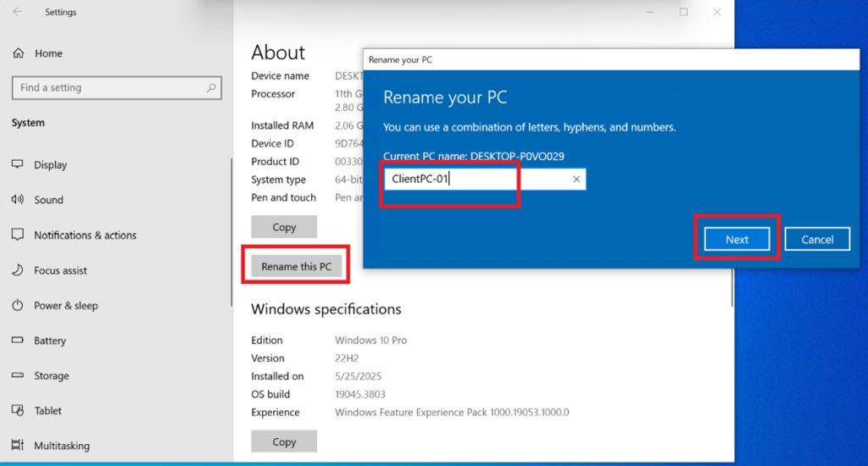Open Sound settings in sidebar
This screenshot has height=466, width=868.
48,200
